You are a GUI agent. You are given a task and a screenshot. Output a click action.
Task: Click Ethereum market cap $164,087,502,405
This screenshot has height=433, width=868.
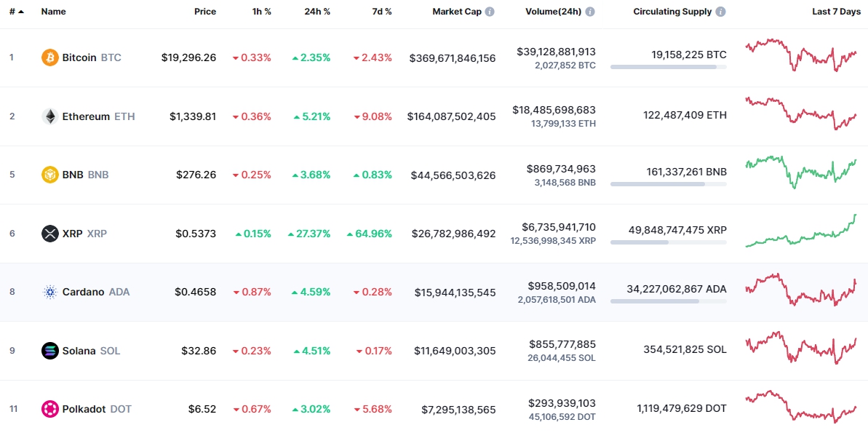[452, 117]
